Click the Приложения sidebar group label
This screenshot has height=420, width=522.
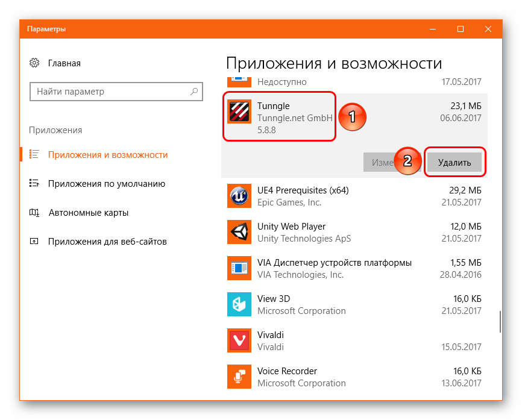coord(55,130)
